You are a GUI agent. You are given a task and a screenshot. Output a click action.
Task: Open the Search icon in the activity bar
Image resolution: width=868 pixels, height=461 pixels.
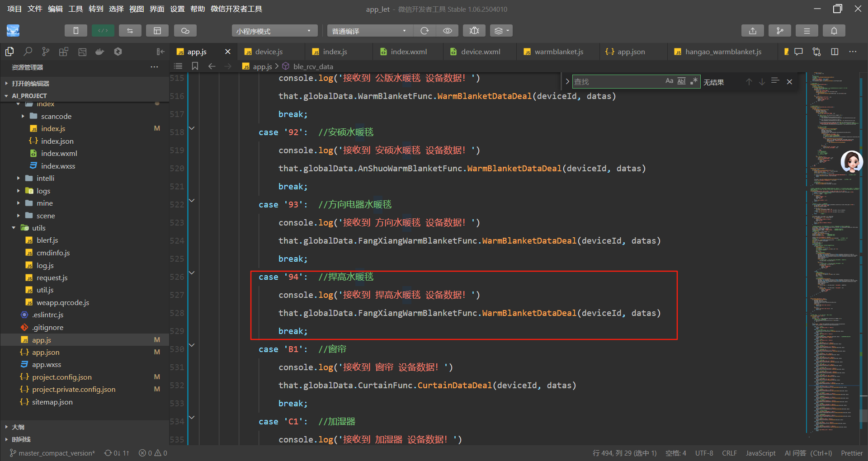[28, 52]
